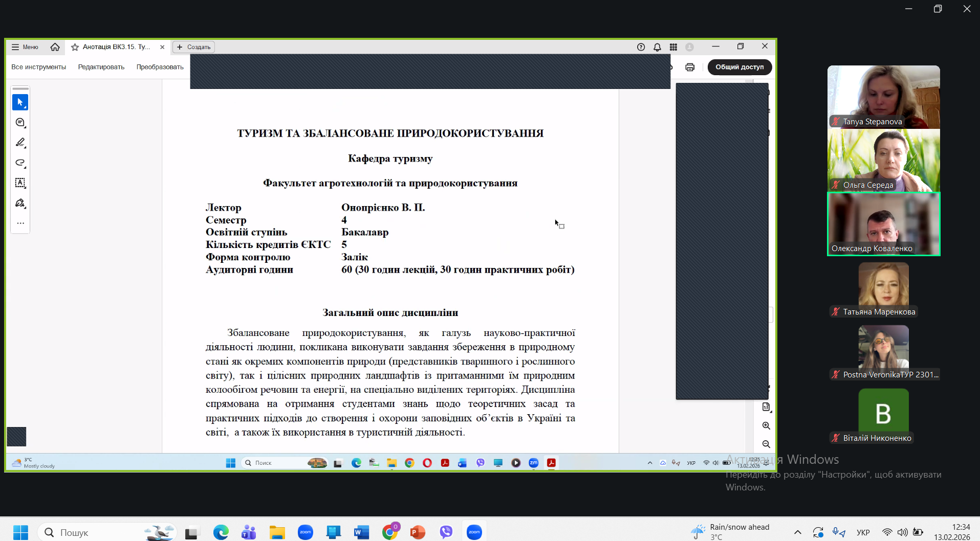Show hidden icons in the Windows system tray
980x541 pixels.
pos(797,532)
